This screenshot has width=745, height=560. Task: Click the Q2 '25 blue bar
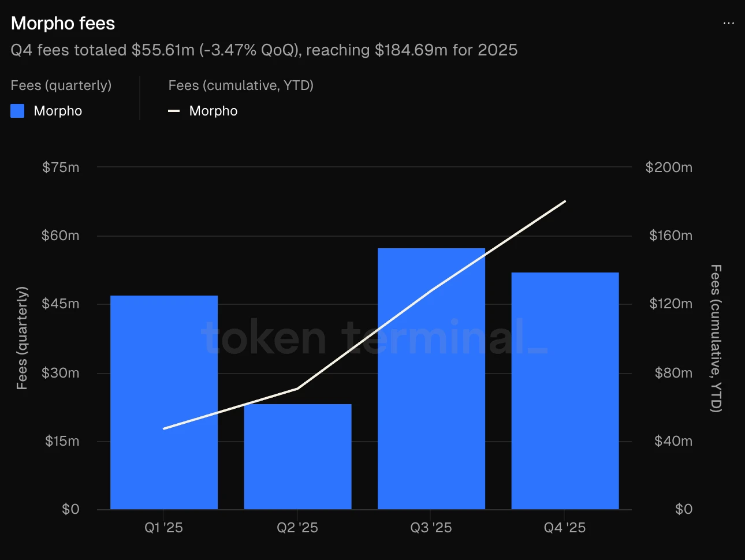[x=297, y=456]
